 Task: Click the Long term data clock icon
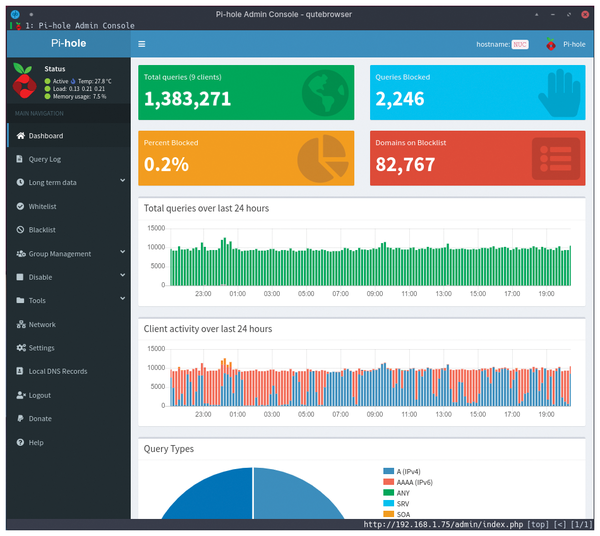point(20,182)
